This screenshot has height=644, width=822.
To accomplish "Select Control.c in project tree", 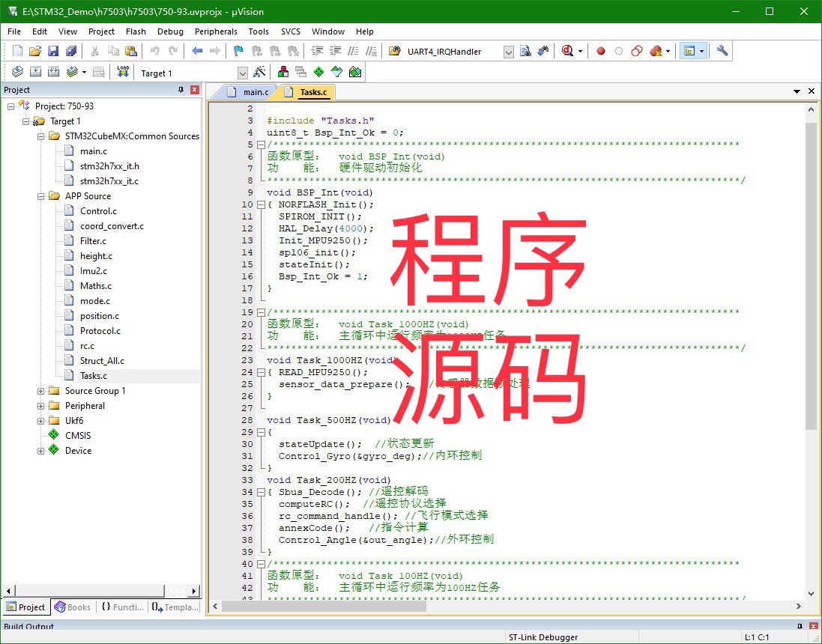I will tap(98, 211).
